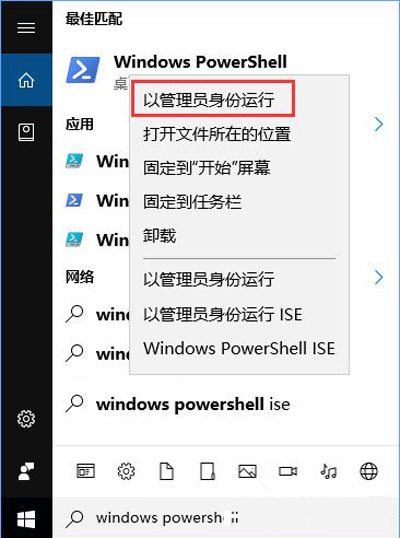Click the Windows Start button
Viewport: 400px width, 538px height.
[26, 519]
